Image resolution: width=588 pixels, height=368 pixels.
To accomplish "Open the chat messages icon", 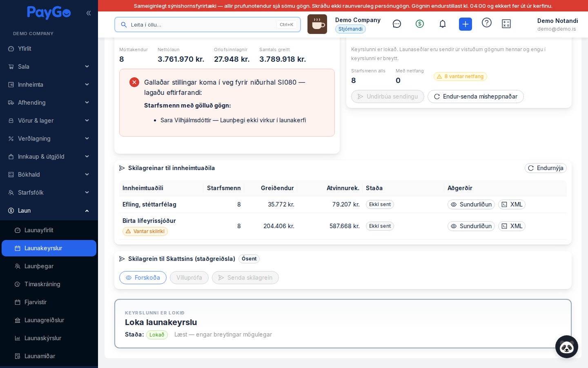I will tap(397, 24).
